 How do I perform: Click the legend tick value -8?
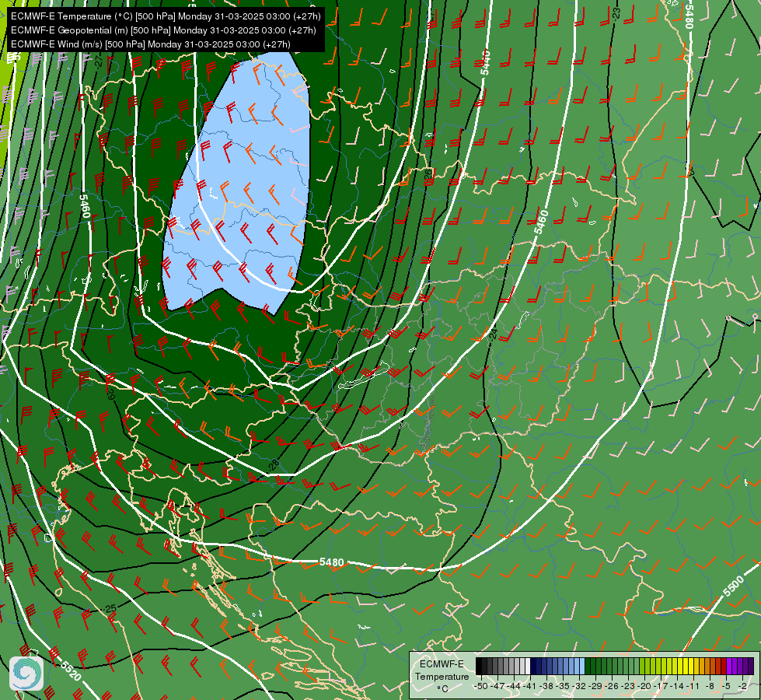coord(710,687)
